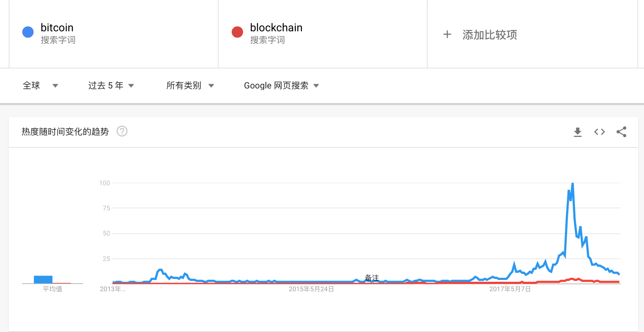Viewport: 644px width, 332px height.
Task: Open the share chart icon
Action: [x=621, y=132]
